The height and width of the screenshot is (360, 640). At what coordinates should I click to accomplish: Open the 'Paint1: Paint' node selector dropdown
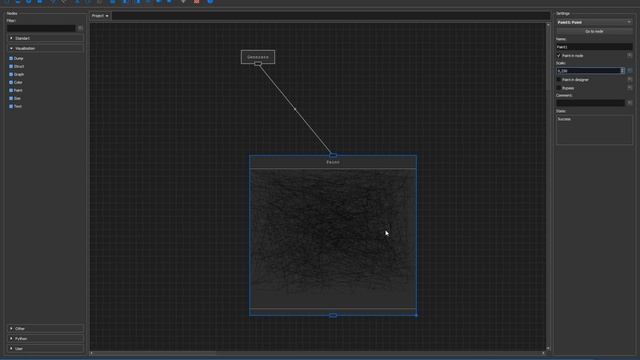point(594,22)
